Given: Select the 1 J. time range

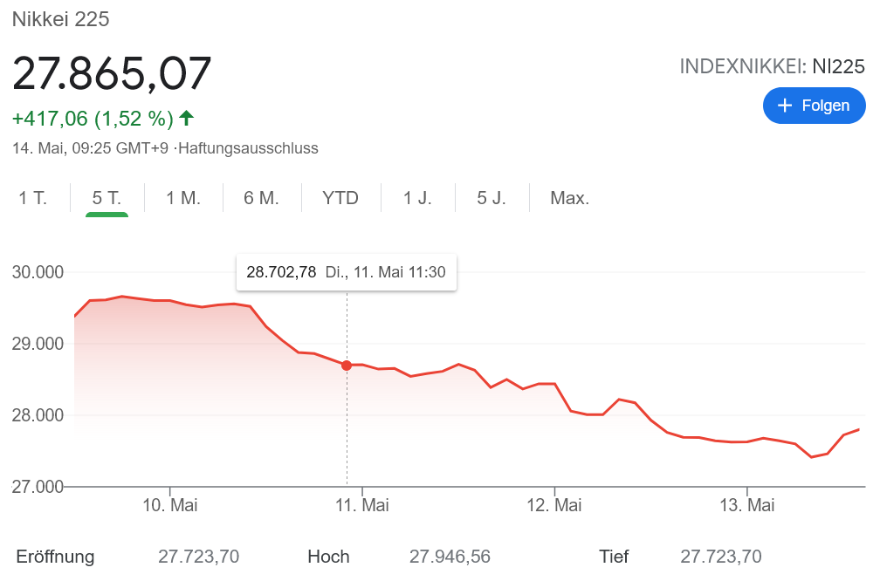Looking at the screenshot, I should (x=417, y=198).
